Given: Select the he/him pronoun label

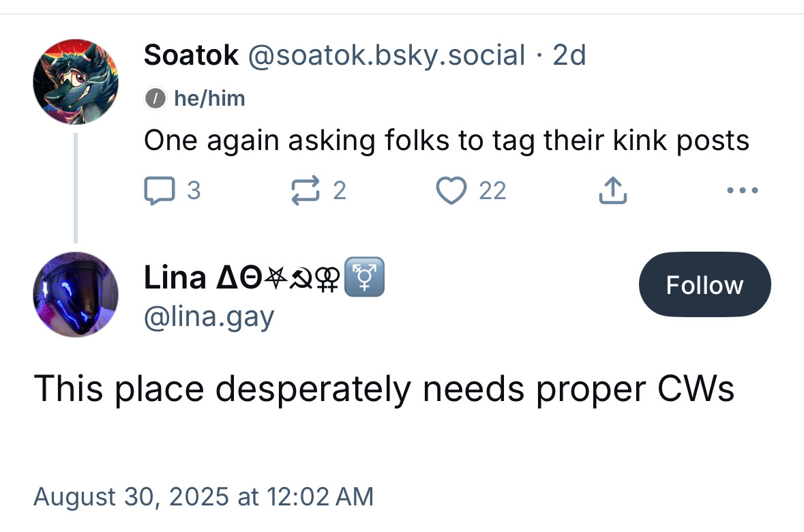Looking at the screenshot, I should 209,99.
